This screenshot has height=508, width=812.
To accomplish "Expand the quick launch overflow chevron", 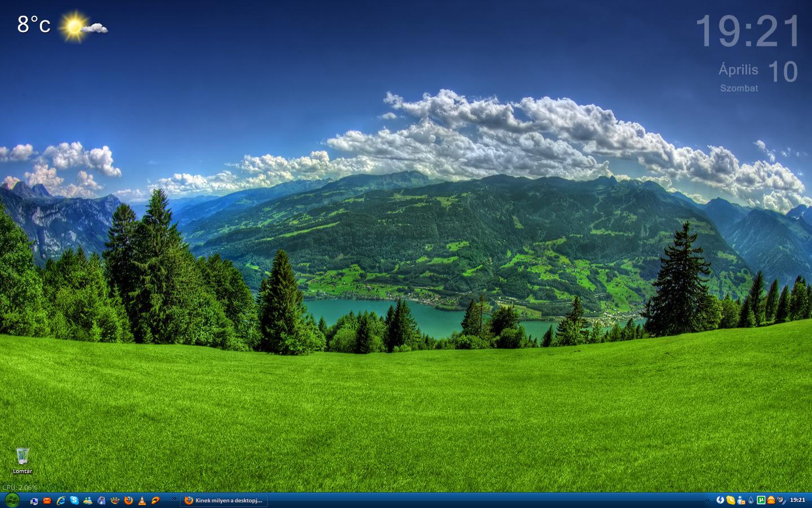I will (x=174, y=499).
